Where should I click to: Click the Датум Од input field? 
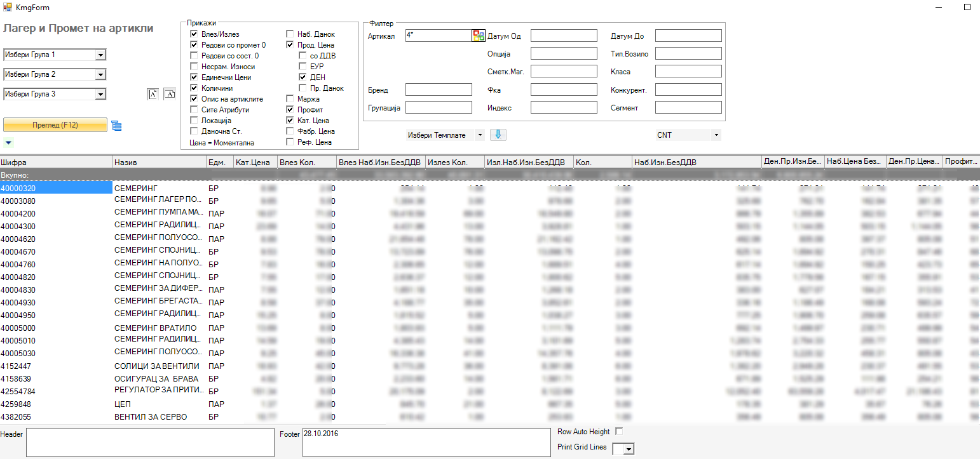pos(564,36)
